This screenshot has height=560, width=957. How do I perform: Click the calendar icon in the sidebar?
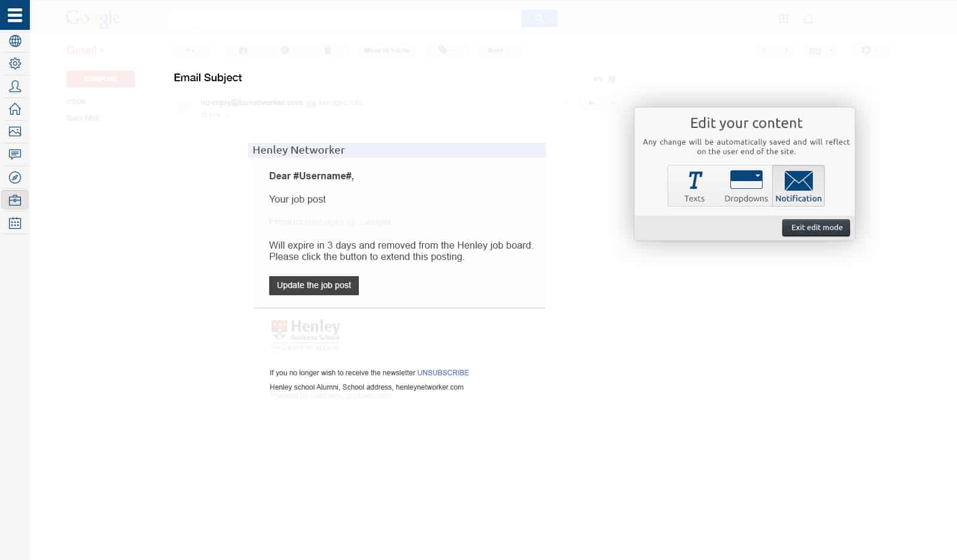pyautogui.click(x=15, y=223)
